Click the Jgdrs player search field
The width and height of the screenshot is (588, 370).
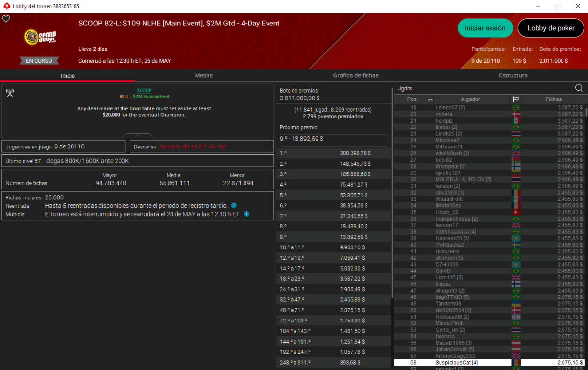[484, 88]
